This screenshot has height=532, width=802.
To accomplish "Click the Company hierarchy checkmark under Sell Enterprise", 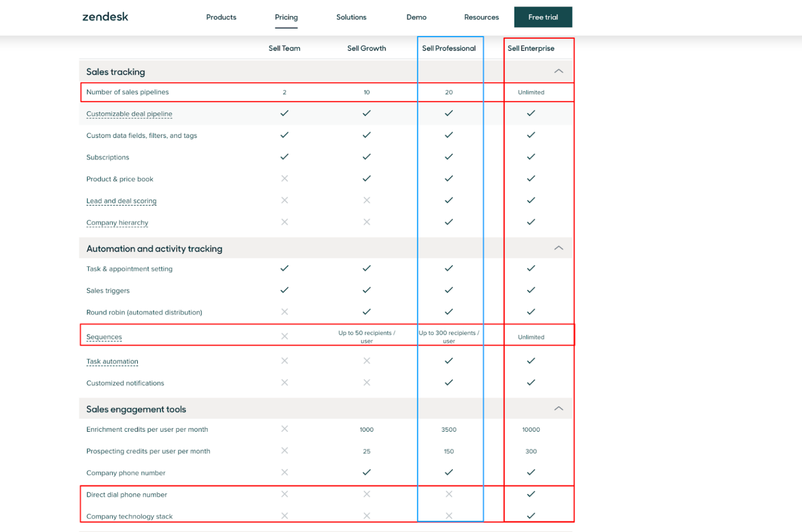I will pyautogui.click(x=530, y=221).
